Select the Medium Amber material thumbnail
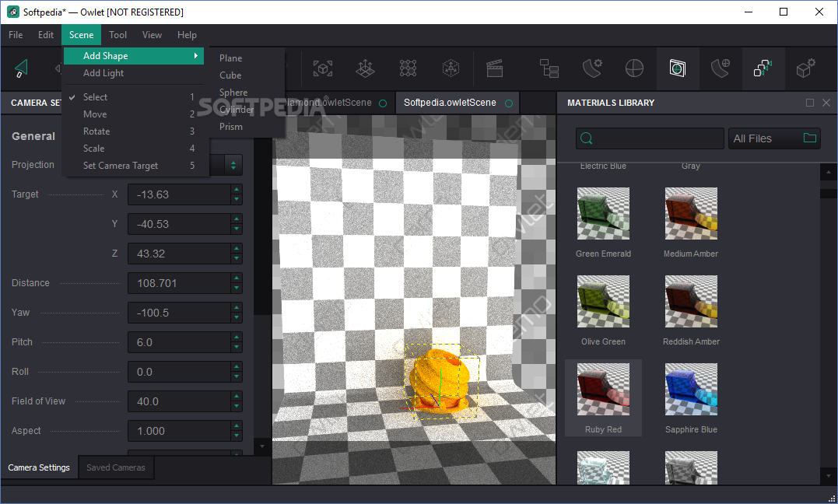Image resolution: width=838 pixels, height=504 pixels. [691, 213]
